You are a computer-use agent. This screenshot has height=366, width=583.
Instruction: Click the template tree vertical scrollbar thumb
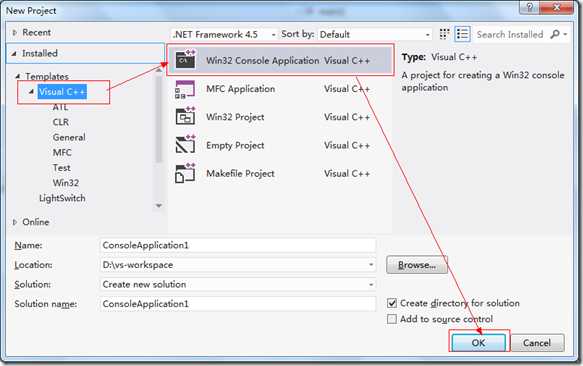(x=159, y=118)
